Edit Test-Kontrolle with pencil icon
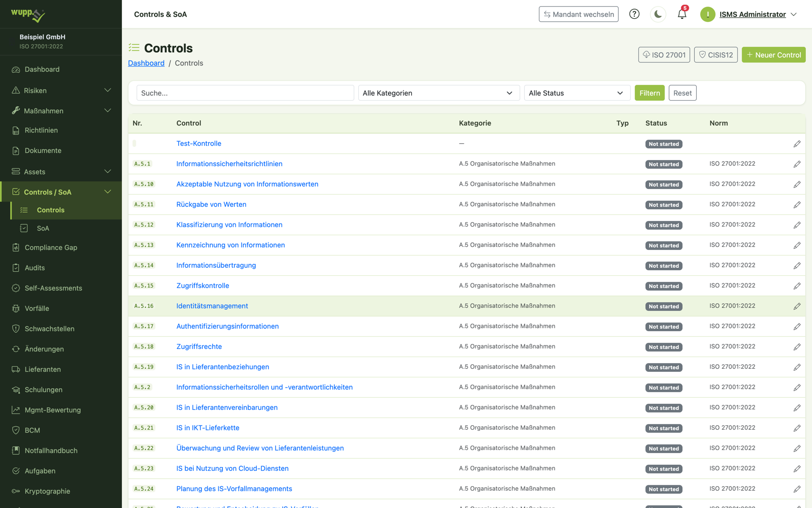 tap(797, 144)
